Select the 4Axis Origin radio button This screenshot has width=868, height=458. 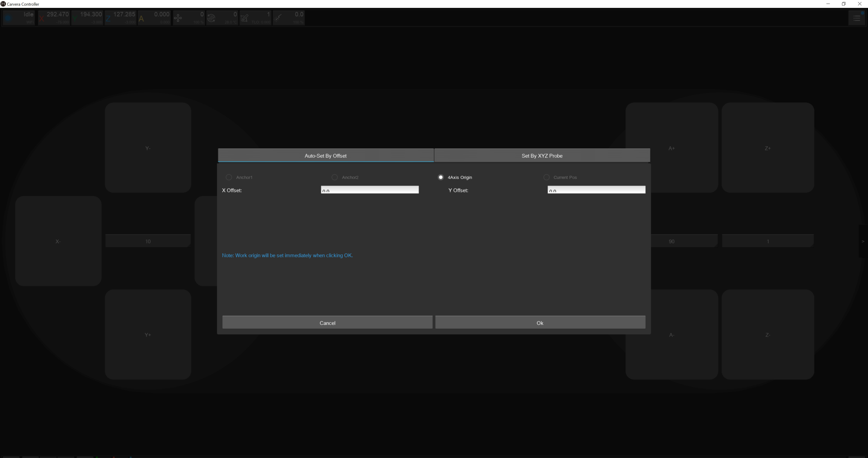tap(440, 177)
